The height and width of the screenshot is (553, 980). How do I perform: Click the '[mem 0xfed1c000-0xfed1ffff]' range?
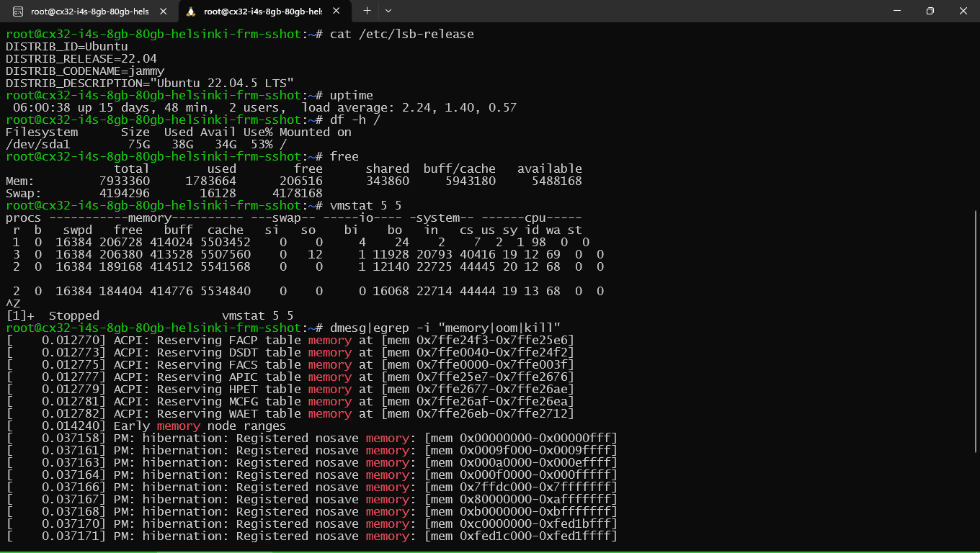pos(521,536)
